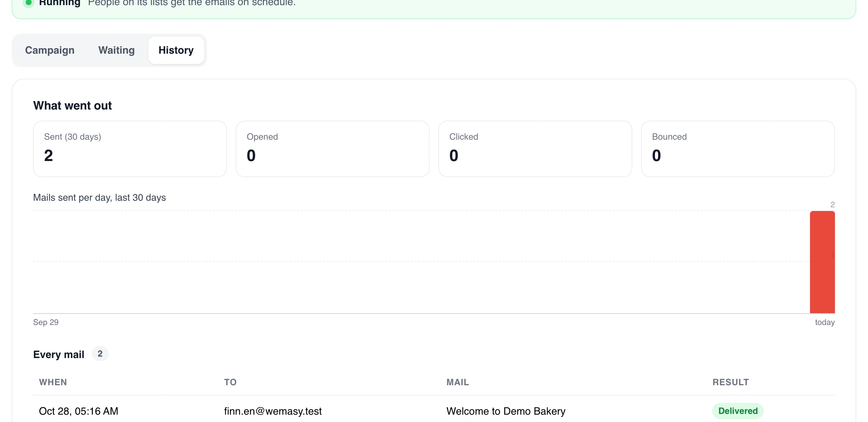Click the Welcome to Demo Bakery mail cell

506,411
